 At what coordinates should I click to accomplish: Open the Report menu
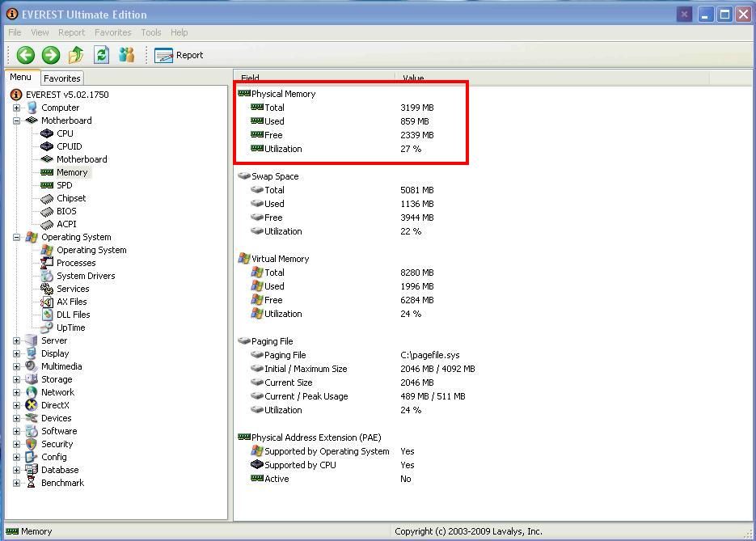(x=71, y=32)
